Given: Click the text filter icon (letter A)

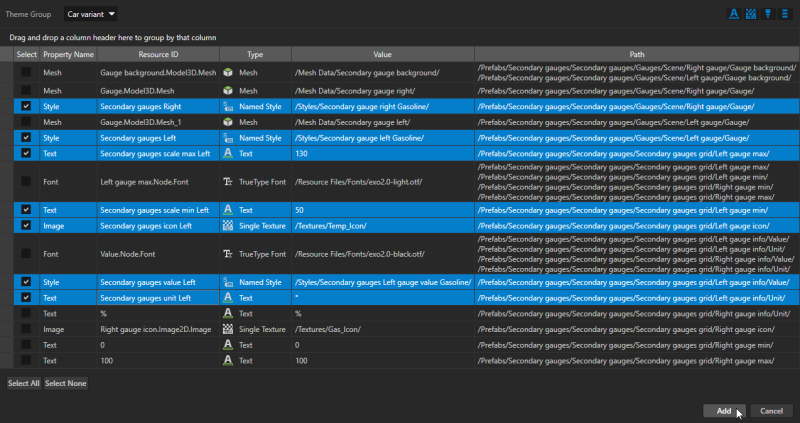Looking at the screenshot, I should [733, 14].
